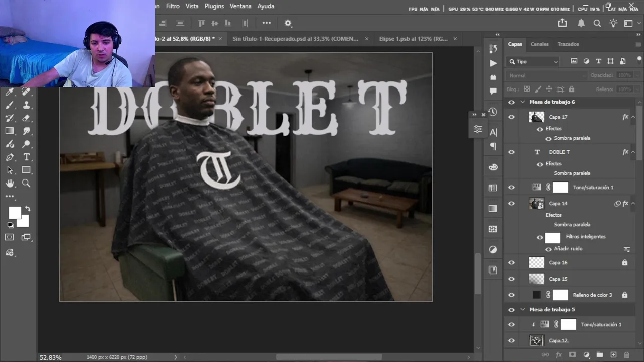Open the Paragraph panel icon
Screen dimensions: 644x362
493,146
